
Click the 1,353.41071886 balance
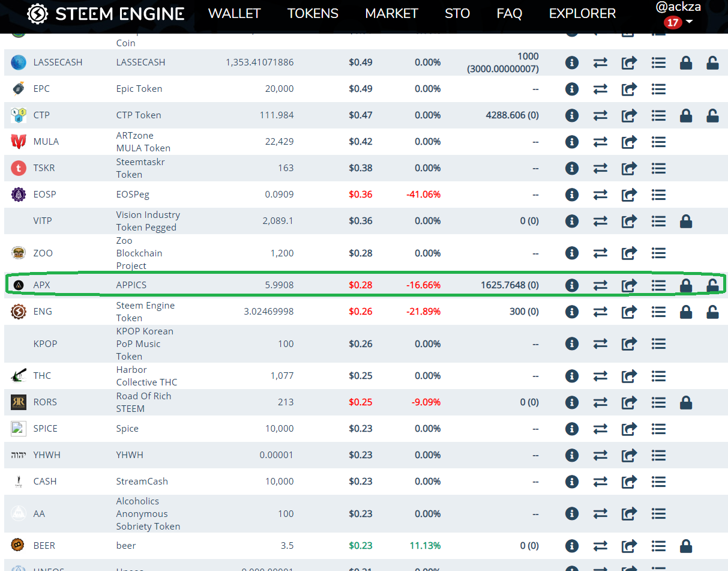tap(260, 62)
